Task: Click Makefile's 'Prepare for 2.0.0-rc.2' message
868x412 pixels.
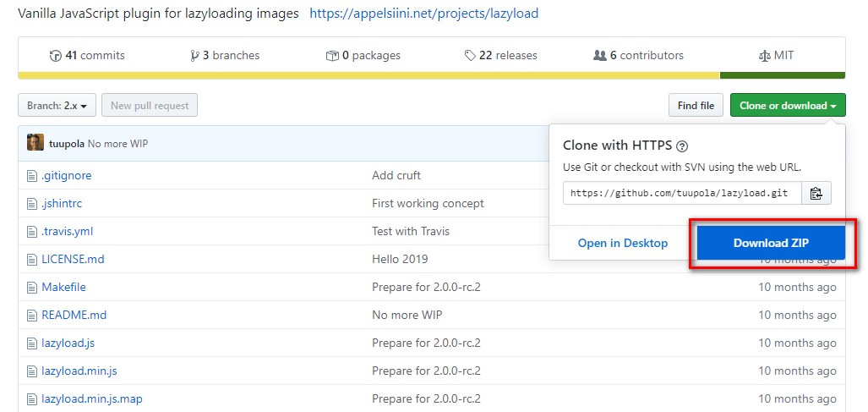Action: (426, 287)
